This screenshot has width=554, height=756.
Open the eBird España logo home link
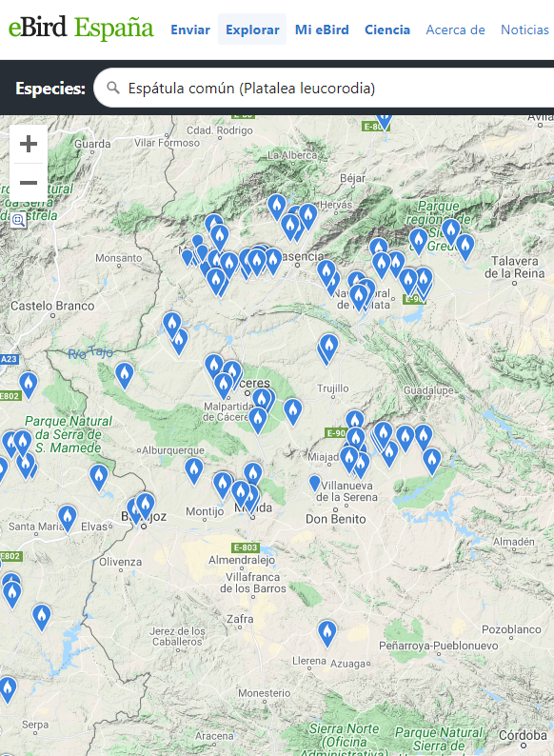(81, 28)
